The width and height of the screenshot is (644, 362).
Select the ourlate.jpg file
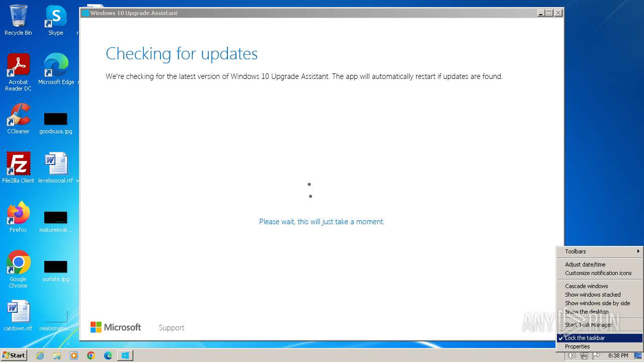tap(56, 270)
